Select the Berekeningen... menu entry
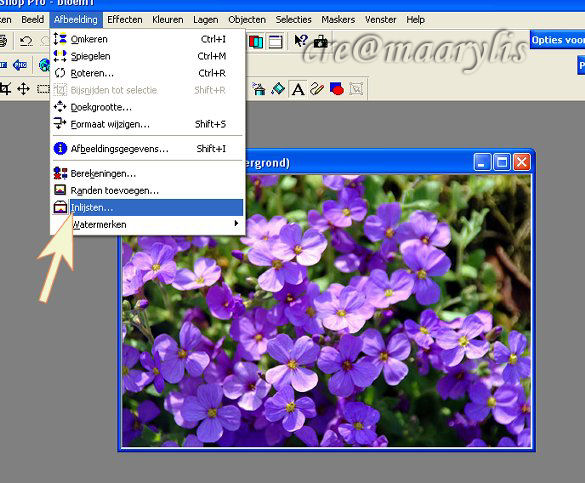Image resolution: width=585 pixels, height=483 pixels. point(148,173)
